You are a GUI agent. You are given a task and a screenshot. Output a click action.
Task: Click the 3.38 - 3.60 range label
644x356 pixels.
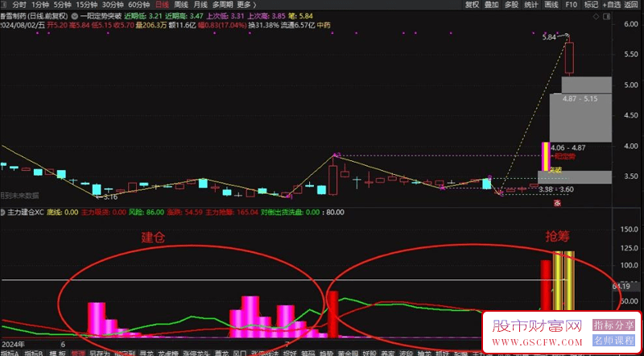coord(556,189)
